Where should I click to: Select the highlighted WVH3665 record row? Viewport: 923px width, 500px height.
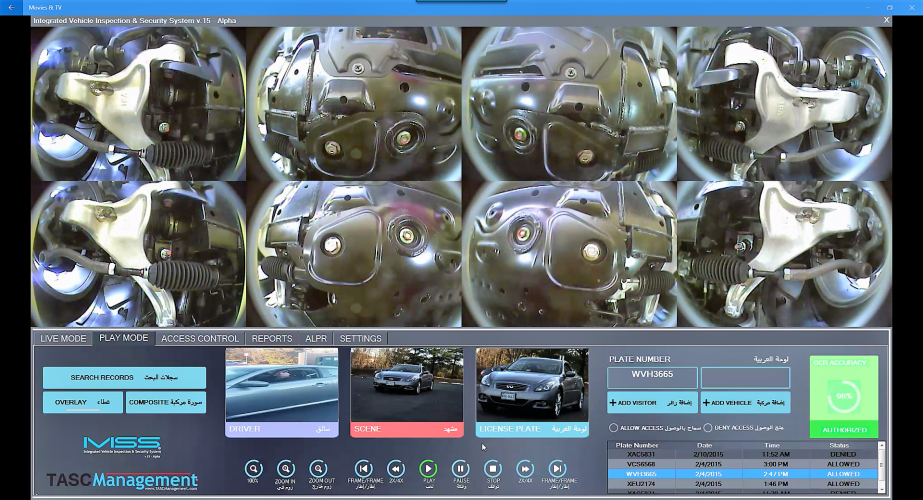742,473
